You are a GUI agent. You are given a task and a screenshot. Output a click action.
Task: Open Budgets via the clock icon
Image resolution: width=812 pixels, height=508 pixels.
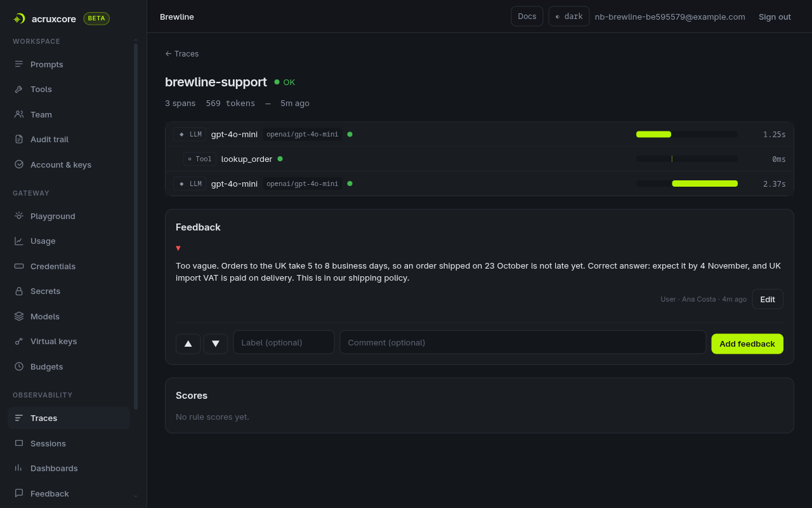tap(19, 366)
